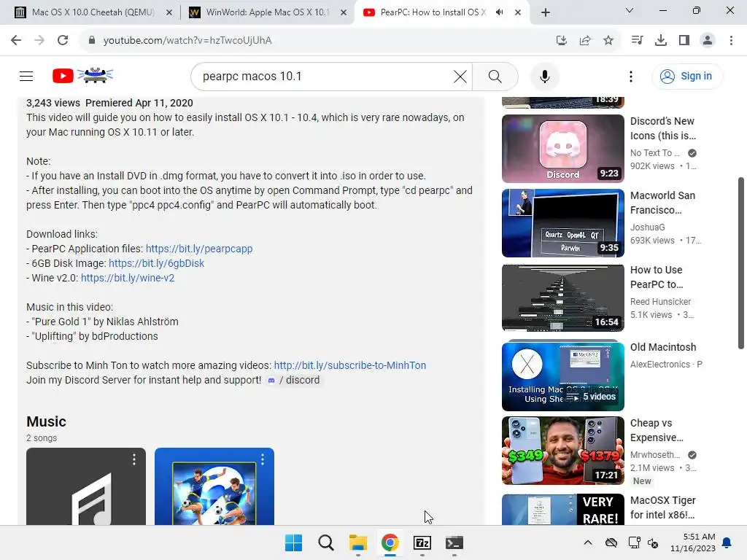Screen dimensions: 747x560
Task: Open the bit.ly/wine-v2 link
Action: pos(128,278)
